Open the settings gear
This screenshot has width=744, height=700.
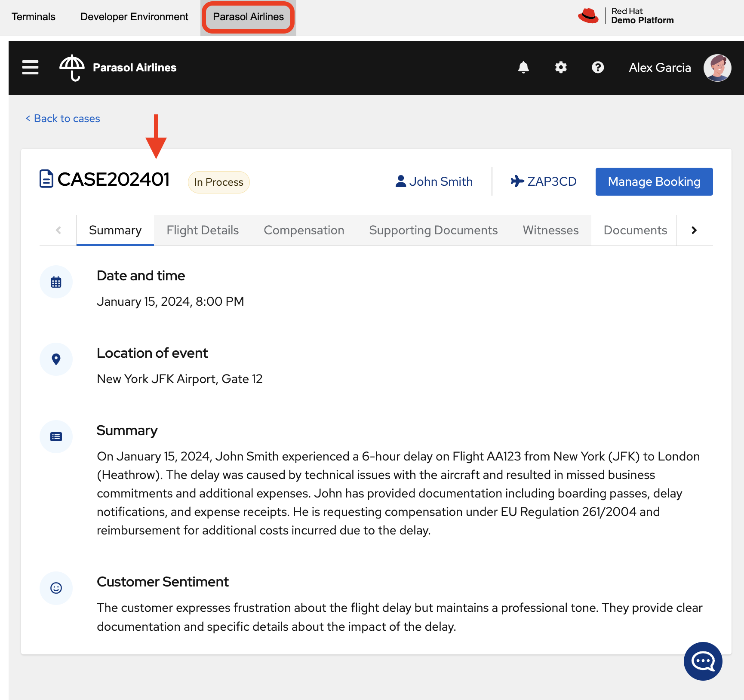pyautogui.click(x=561, y=68)
